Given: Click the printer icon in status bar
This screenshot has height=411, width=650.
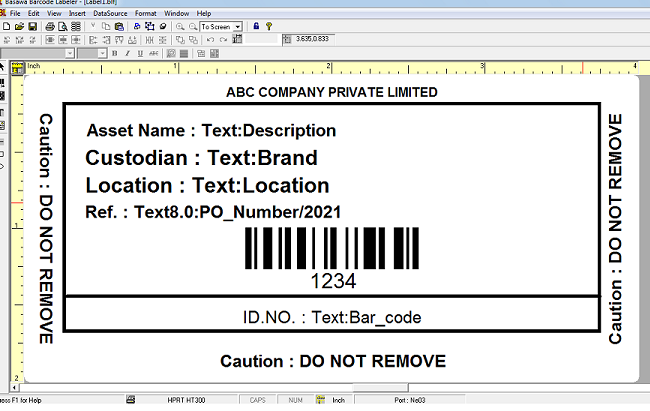Looking at the screenshot, I should (131, 400).
